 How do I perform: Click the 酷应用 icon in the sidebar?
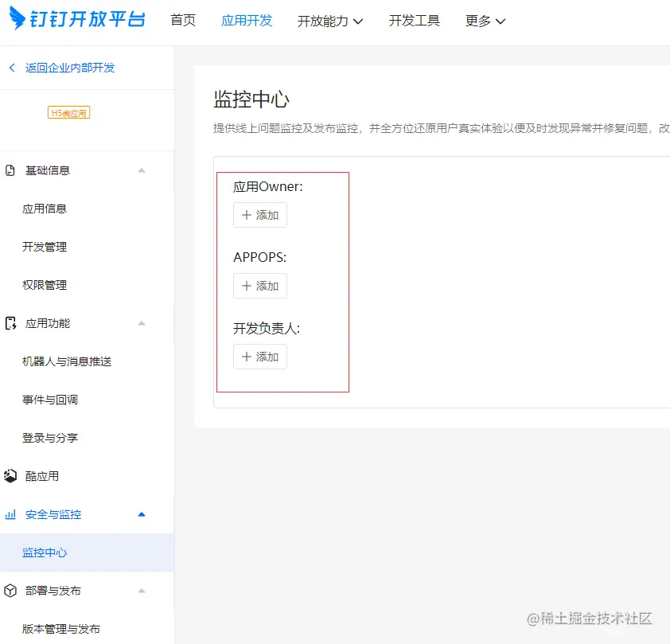(10, 475)
